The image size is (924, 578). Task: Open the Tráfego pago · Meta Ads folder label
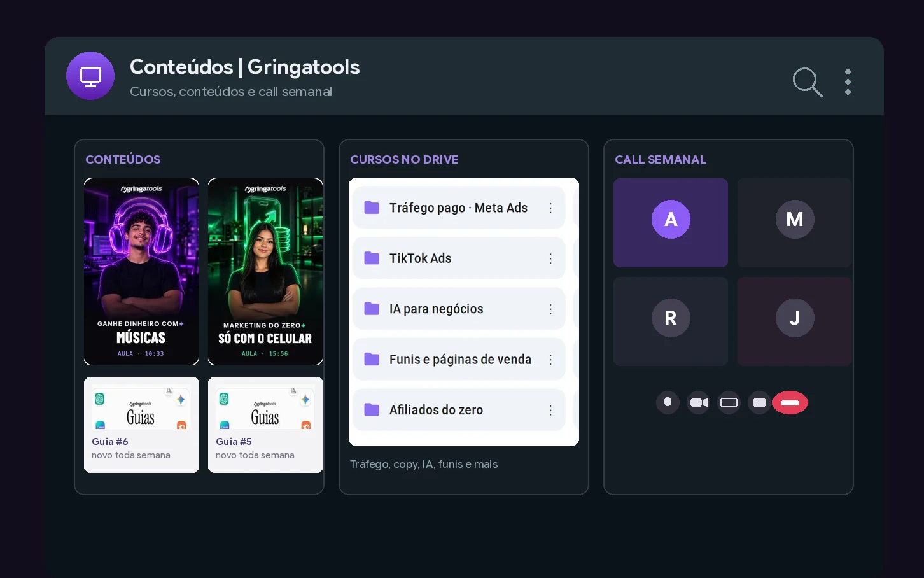click(x=458, y=208)
